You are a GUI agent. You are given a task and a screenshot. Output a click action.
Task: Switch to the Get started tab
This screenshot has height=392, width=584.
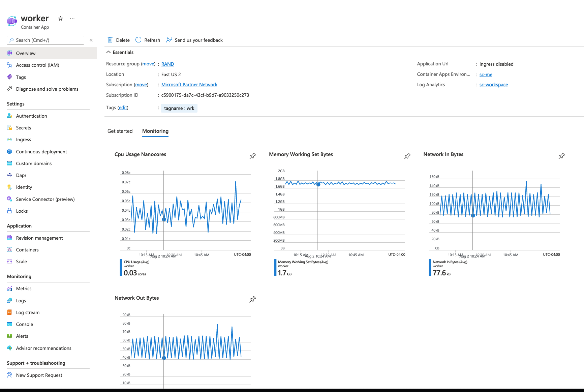pyautogui.click(x=120, y=131)
